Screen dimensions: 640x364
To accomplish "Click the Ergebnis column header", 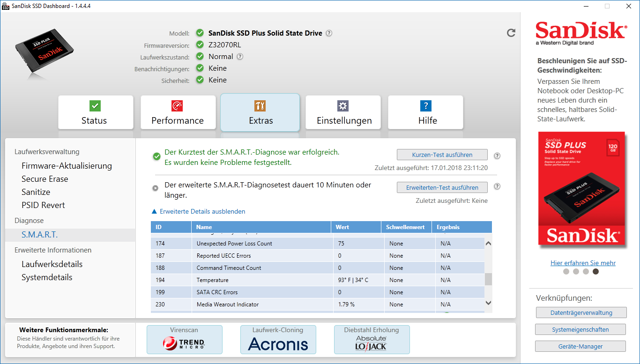I will (x=461, y=227).
